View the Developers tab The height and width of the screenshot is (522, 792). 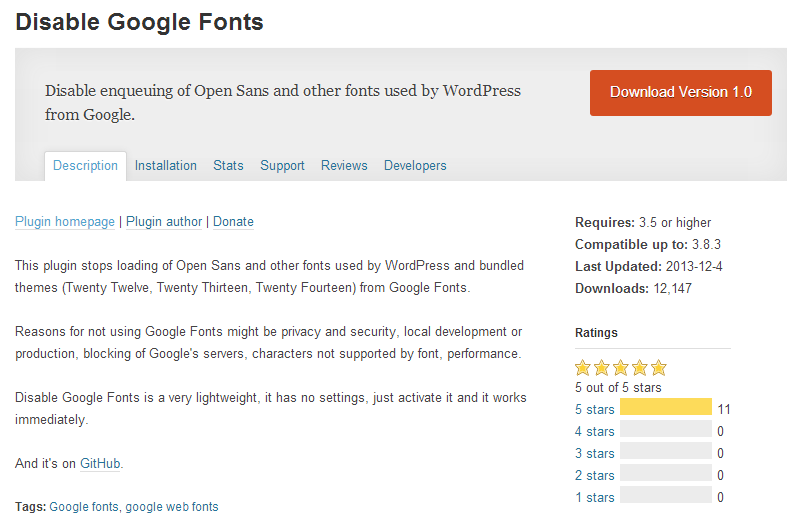[415, 166]
